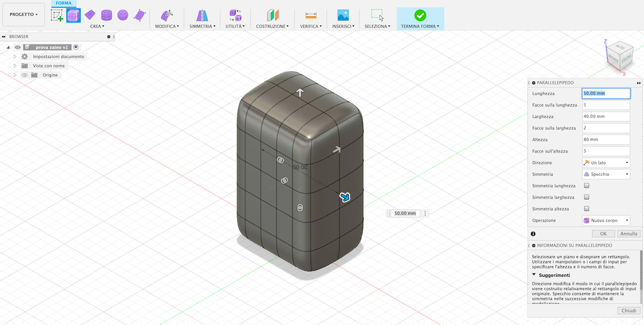
Task: Collapse the Informazioni su Parallelepipedo header
Action: 533,245
